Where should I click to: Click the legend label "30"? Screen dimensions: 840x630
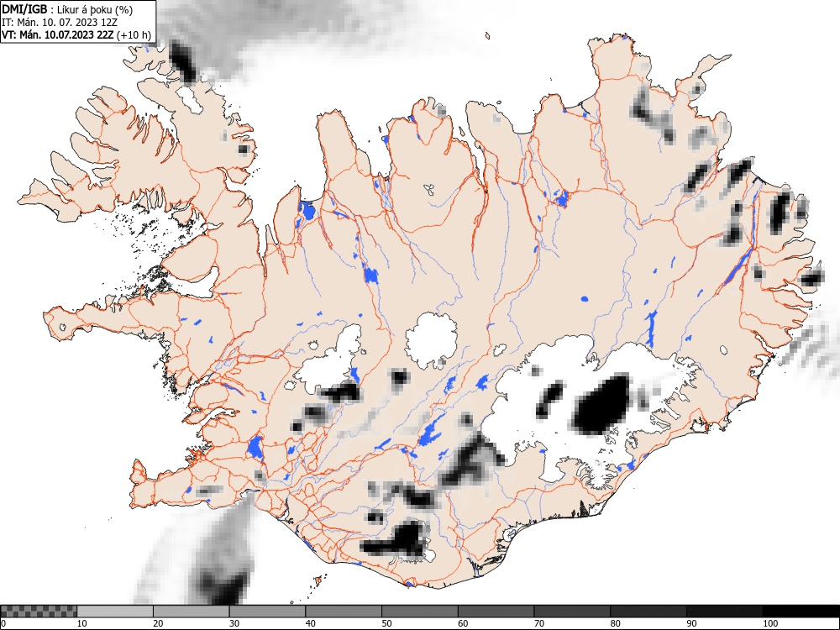tap(234, 623)
